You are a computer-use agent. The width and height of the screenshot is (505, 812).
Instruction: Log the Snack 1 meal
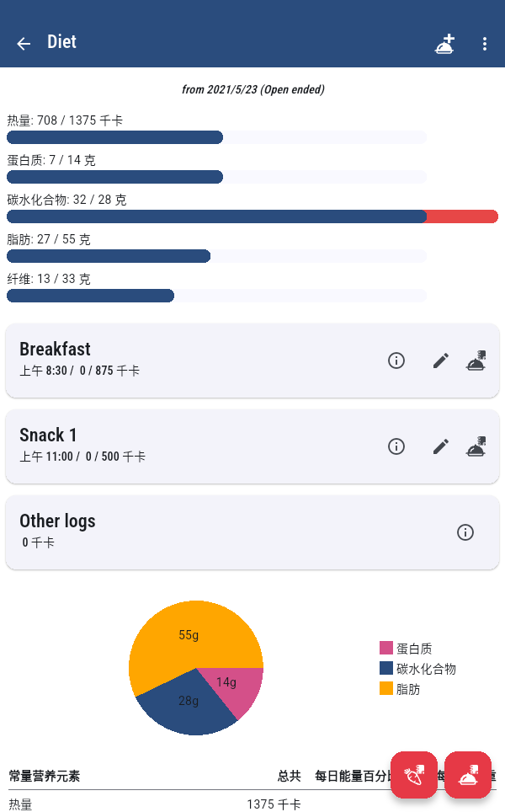(x=476, y=446)
